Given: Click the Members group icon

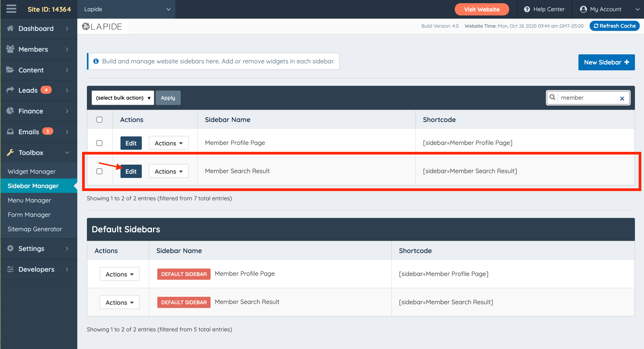Looking at the screenshot, I should pyautogui.click(x=10, y=49).
